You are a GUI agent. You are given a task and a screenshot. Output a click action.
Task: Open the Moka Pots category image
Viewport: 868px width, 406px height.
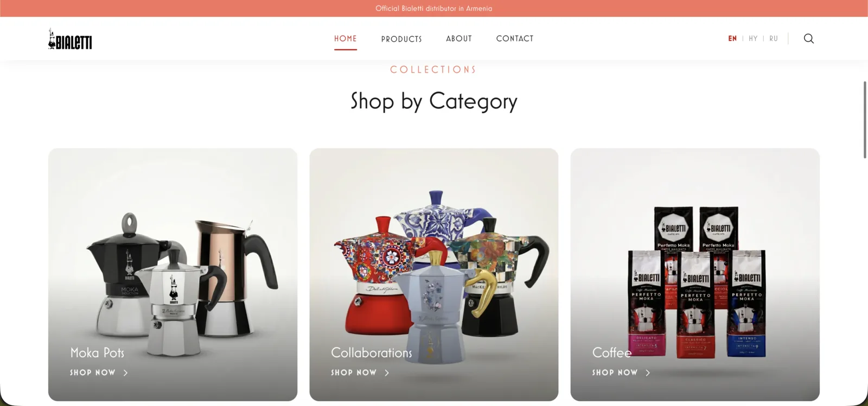point(173,275)
